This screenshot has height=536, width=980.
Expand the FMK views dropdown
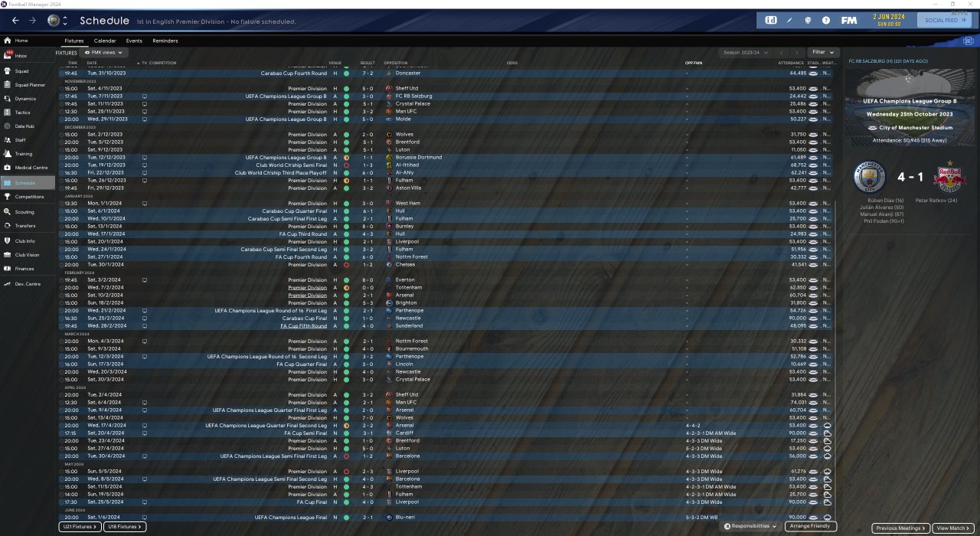pyautogui.click(x=104, y=53)
